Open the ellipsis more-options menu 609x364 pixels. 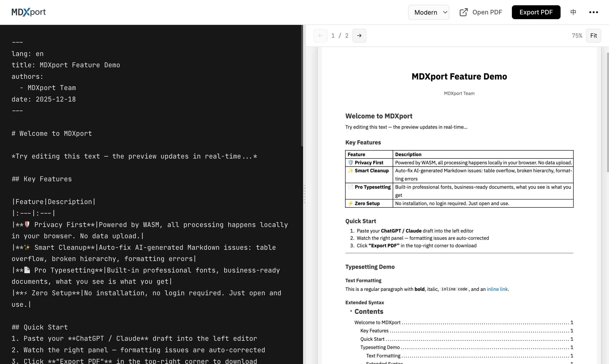pyautogui.click(x=593, y=12)
